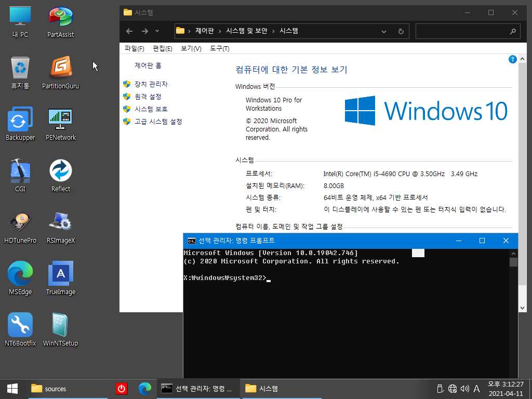Launch NT6Bootfix desktop icon
The image size is (532, 399).
[20, 329]
